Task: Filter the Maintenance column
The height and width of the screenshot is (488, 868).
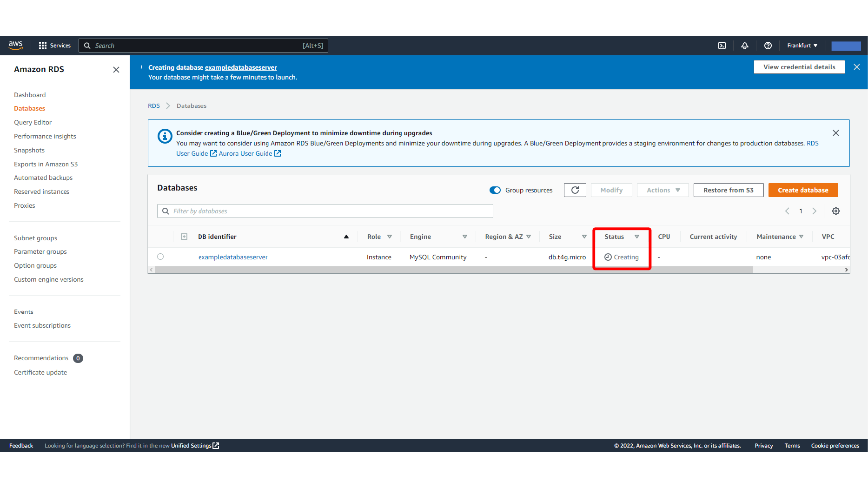Action: click(x=802, y=237)
